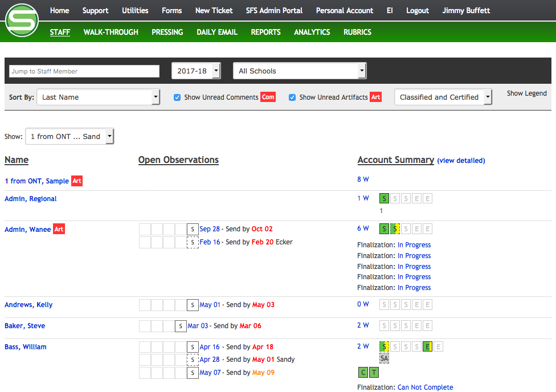Click the green S logo icon
Viewport: 556px width, 392px height.
tap(22, 21)
